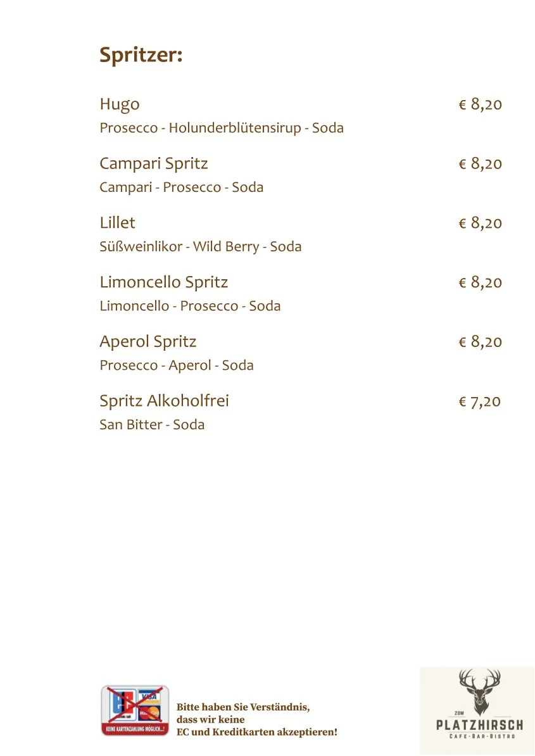This screenshot has width=535, height=756.
Task: Click Prosecco - Aperol - Soda description
Action: [x=177, y=365]
